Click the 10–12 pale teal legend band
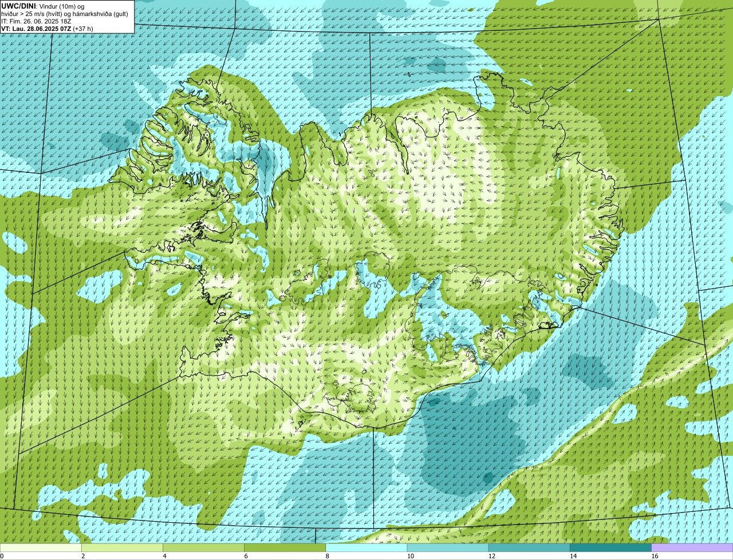The width and height of the screenshot is (733, 560). 448,548
